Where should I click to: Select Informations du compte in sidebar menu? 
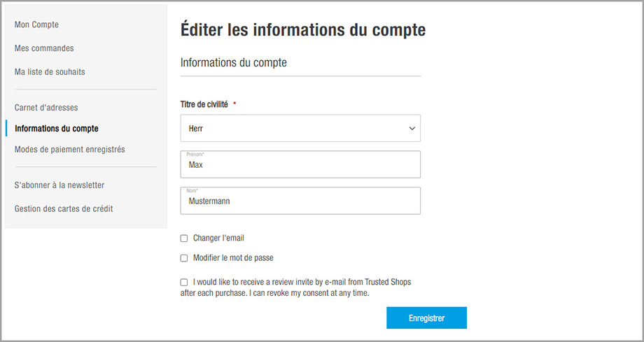(57, 129)
